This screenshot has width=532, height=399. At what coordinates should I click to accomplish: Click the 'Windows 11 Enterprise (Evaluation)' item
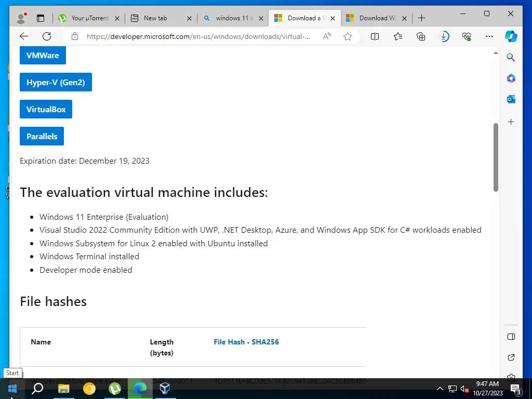[x=104, y=217]
